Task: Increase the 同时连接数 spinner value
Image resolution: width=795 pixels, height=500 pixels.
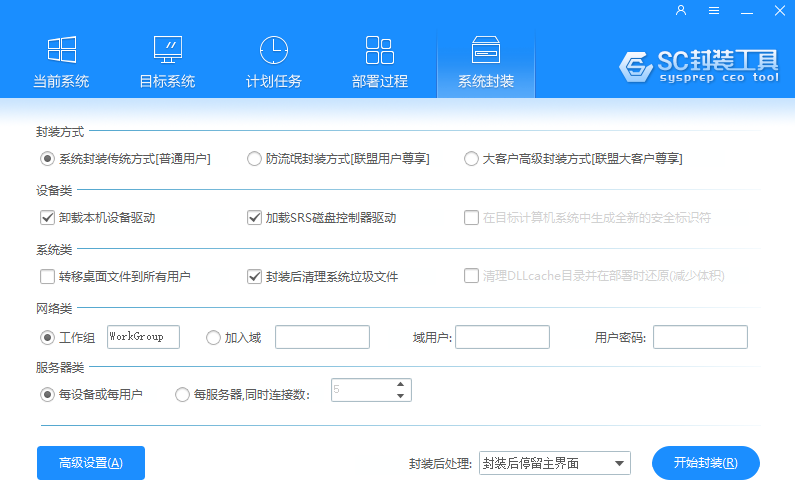Action: coord(401,384)
